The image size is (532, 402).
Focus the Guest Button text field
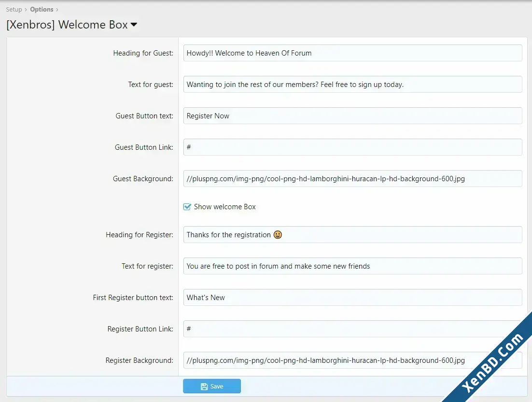(x=352, y=116)
